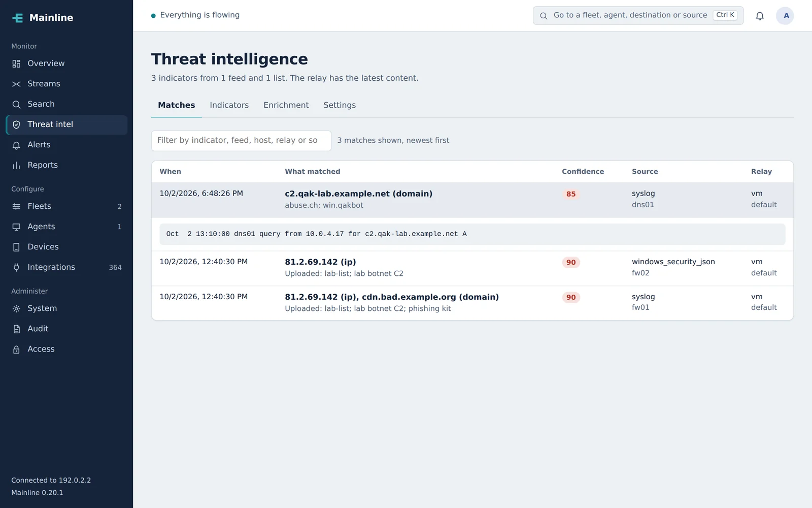Image resolution: width=812 pixels, height=508 pixels.
Task: Click the Fleets sliders icon
Action: [16, 206]
